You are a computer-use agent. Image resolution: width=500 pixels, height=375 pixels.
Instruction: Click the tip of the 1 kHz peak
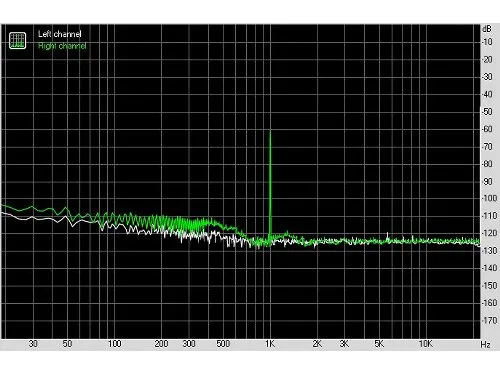(270, 131)
